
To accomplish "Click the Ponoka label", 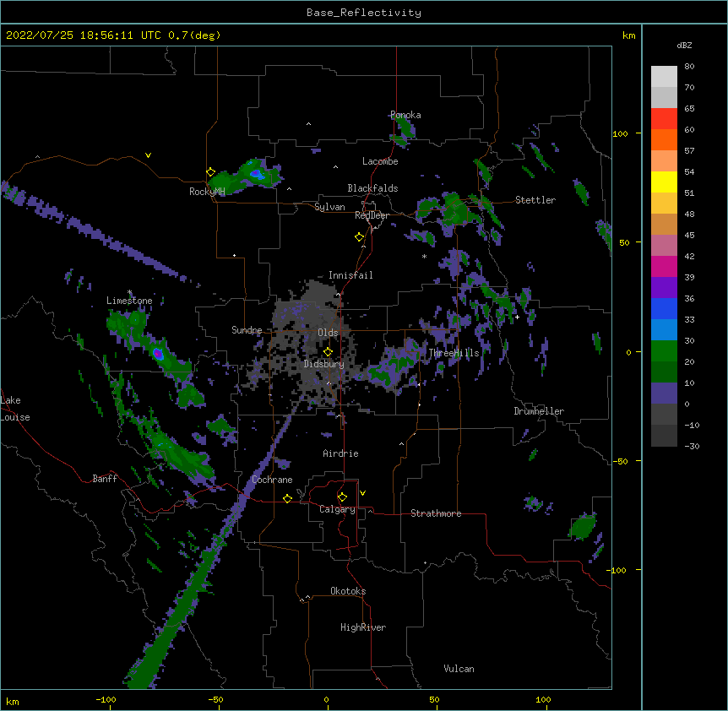I will click(405, 115).
